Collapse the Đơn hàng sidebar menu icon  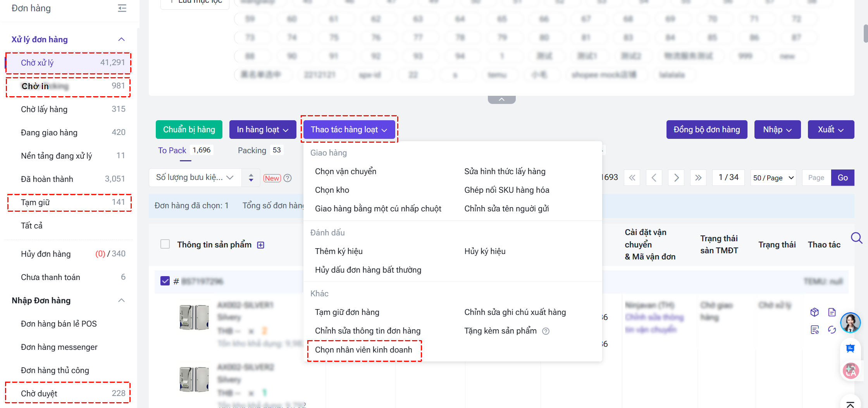(x=122, y=8)
